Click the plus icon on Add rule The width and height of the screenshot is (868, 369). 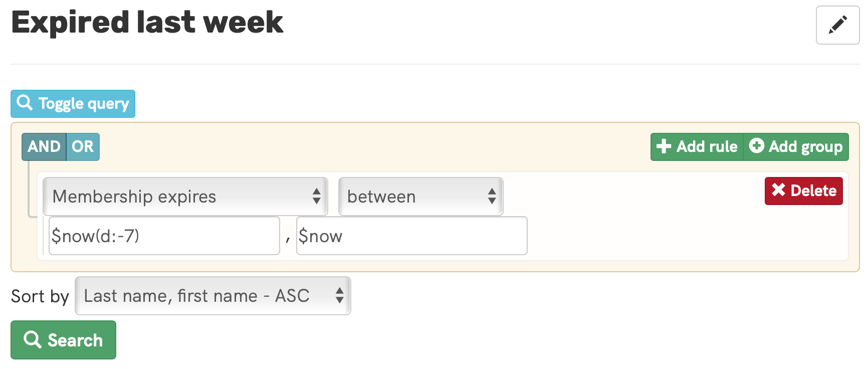point(664,146)
